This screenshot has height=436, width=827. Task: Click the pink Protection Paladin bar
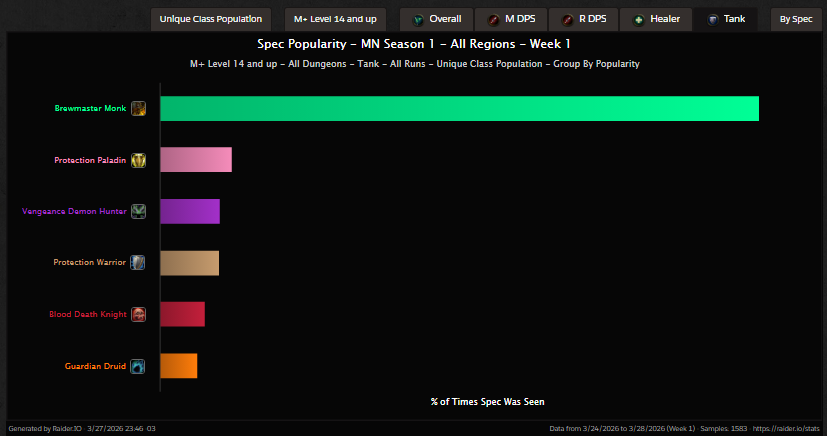[x=196, y=160]
